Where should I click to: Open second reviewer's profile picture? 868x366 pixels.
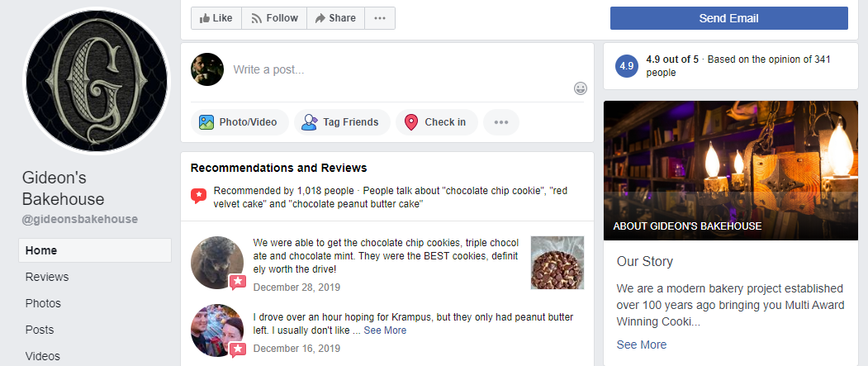217,330
